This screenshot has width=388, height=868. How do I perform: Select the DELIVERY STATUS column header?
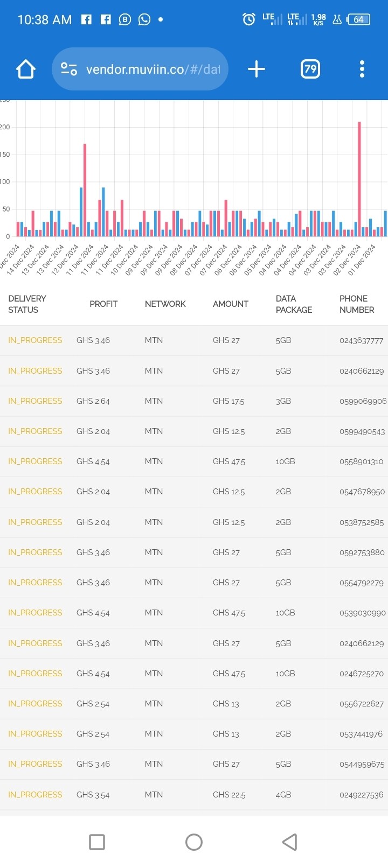(27, 304)
